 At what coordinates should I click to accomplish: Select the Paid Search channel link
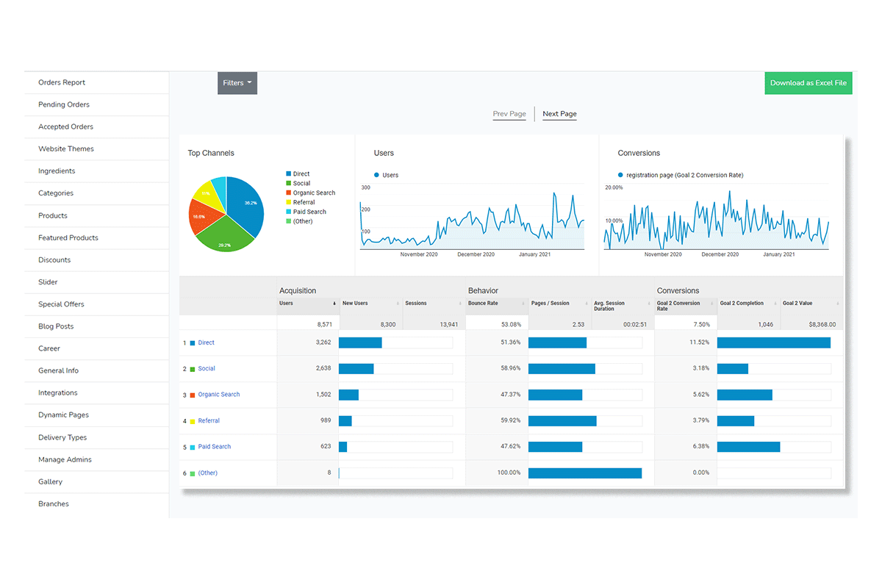[214, 447]
